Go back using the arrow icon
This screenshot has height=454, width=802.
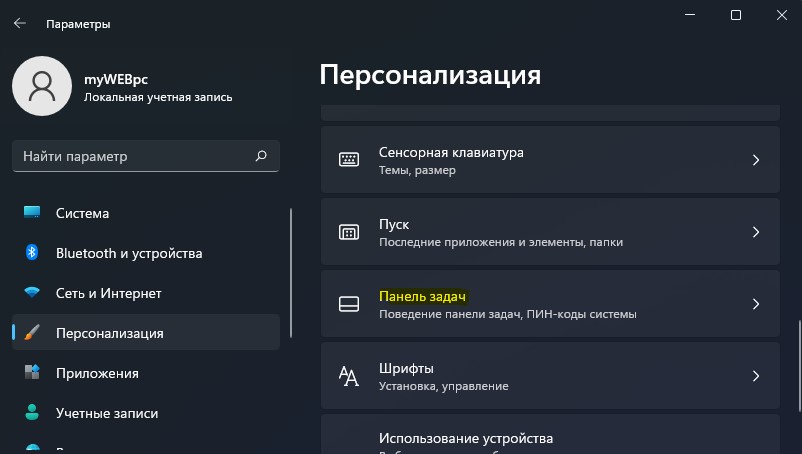click(x=19, y=23)
